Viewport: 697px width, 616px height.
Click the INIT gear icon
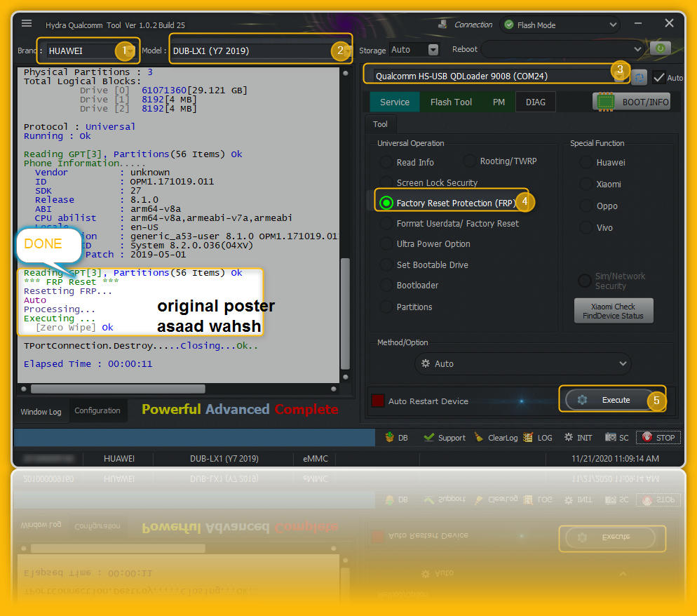coord(569,437)
